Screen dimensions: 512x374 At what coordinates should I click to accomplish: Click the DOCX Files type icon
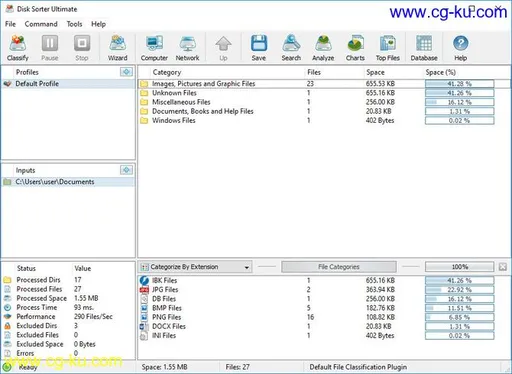[x=144, y=326]
